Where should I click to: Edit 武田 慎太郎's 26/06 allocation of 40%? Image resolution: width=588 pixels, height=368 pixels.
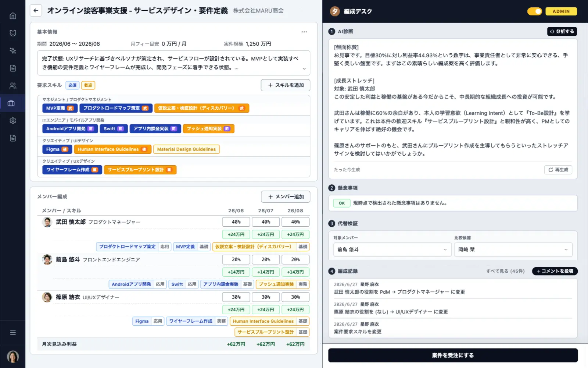[236, 222]
